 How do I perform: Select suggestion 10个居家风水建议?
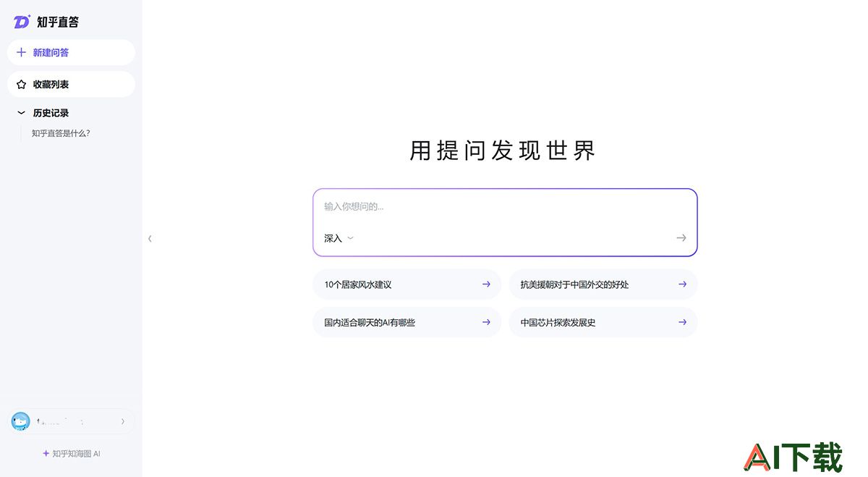pos(407,284)
